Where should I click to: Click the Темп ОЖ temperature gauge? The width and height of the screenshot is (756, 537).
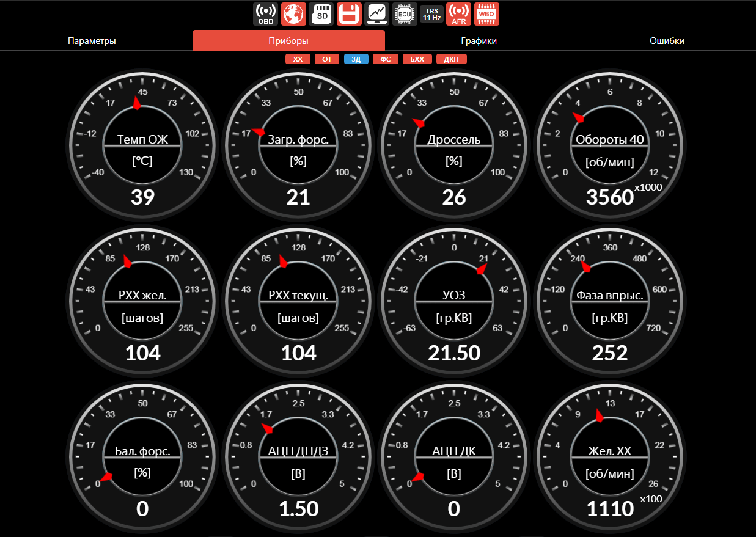click(x=142, y=146)
